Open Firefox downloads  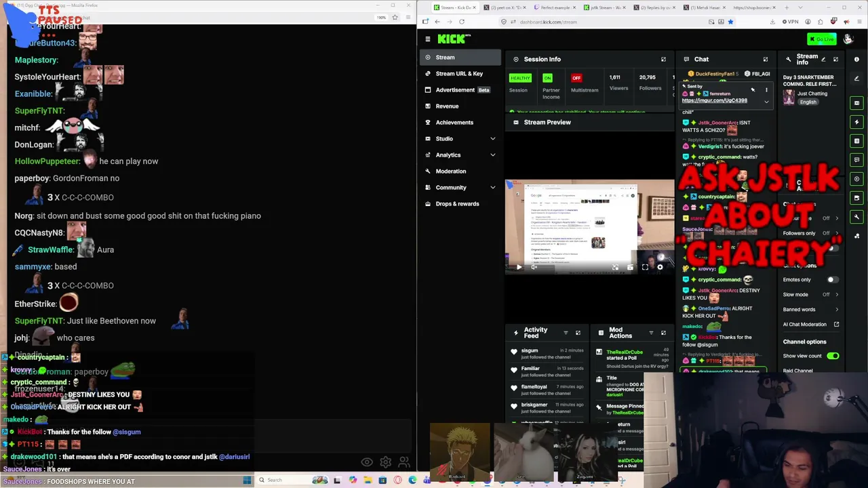772,22
